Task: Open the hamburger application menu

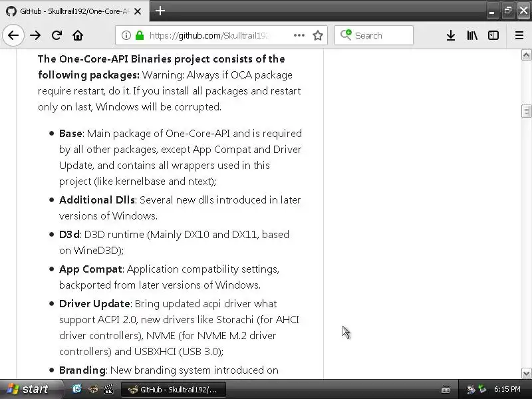Action: [x=519, y=35]
